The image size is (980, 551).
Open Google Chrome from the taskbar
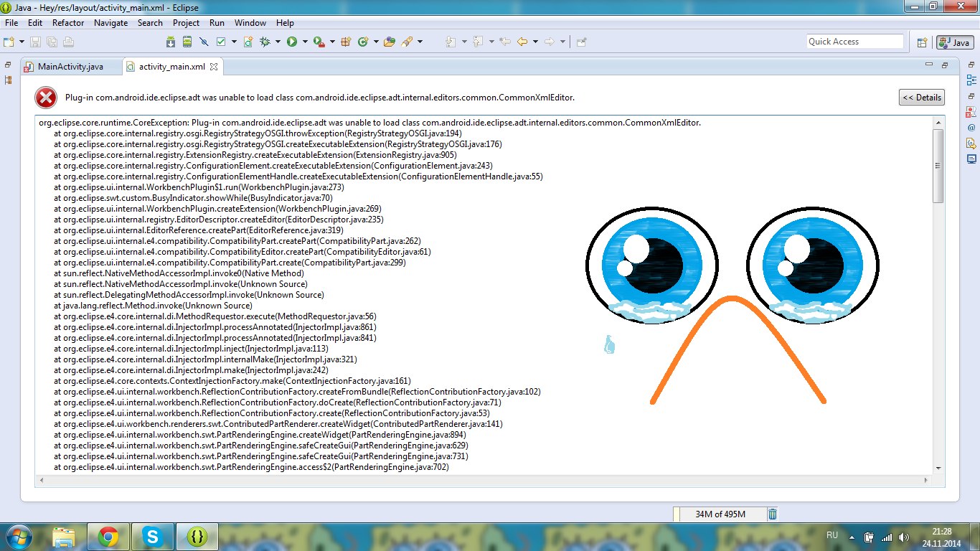(x=108, y=536)
